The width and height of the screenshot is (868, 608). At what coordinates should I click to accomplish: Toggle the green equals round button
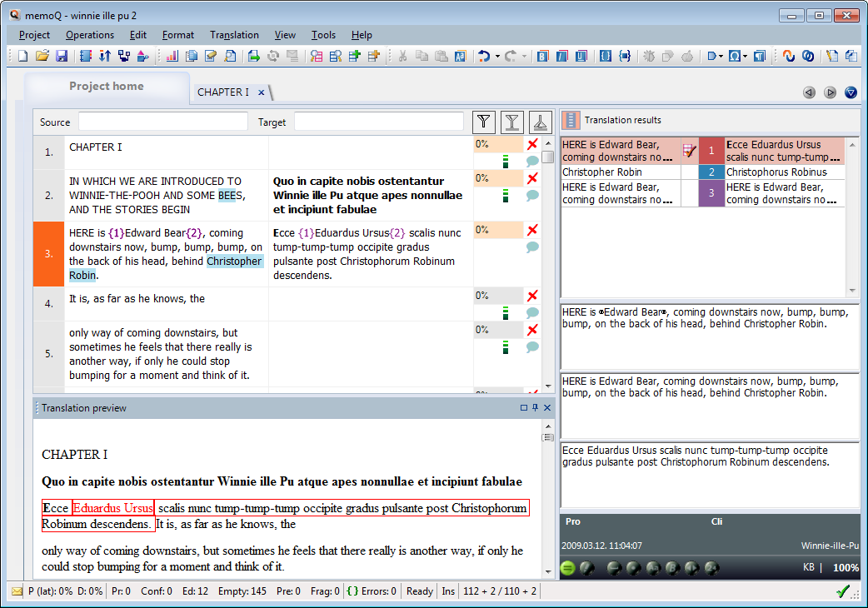coord(567,568)
